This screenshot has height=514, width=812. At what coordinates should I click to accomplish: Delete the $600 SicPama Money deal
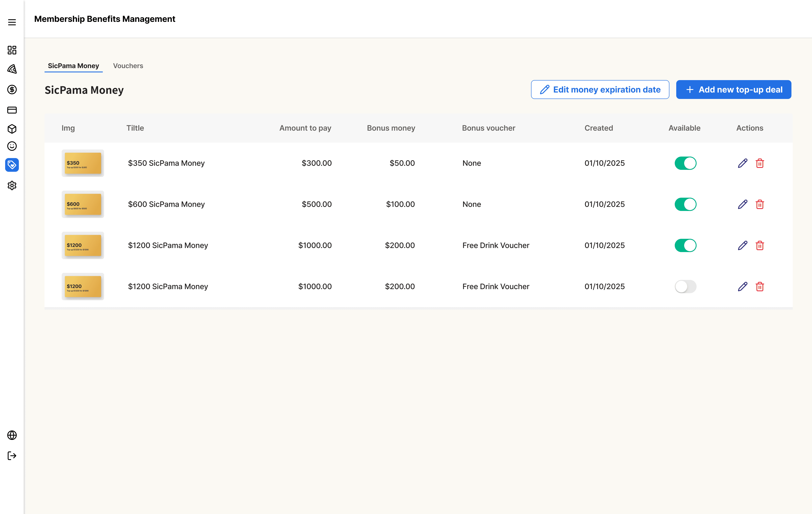click(760, 204)
